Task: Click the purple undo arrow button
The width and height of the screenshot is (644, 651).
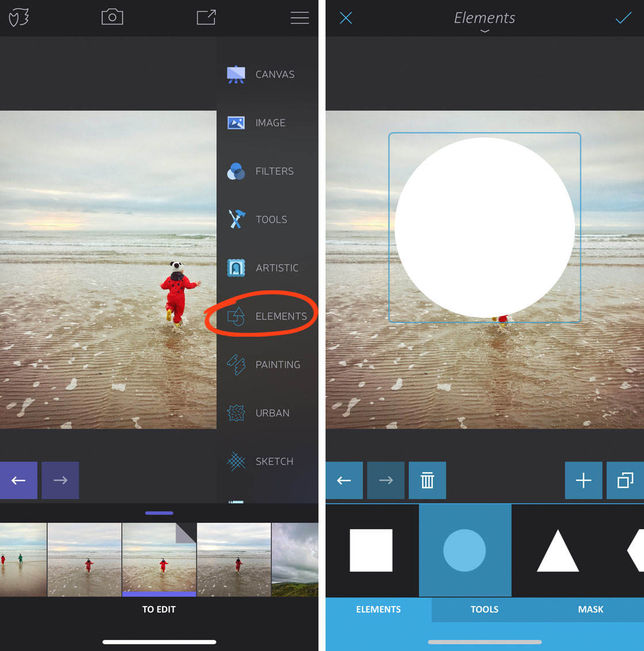Action: pyautogui.click(x=18, y=480)
